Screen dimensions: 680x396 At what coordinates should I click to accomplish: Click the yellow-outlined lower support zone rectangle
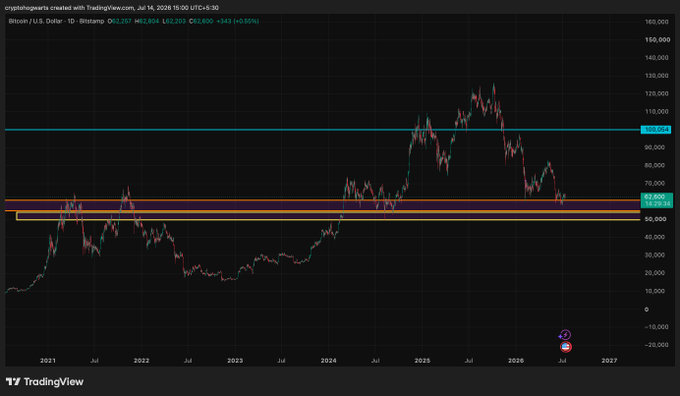point(328,216)
